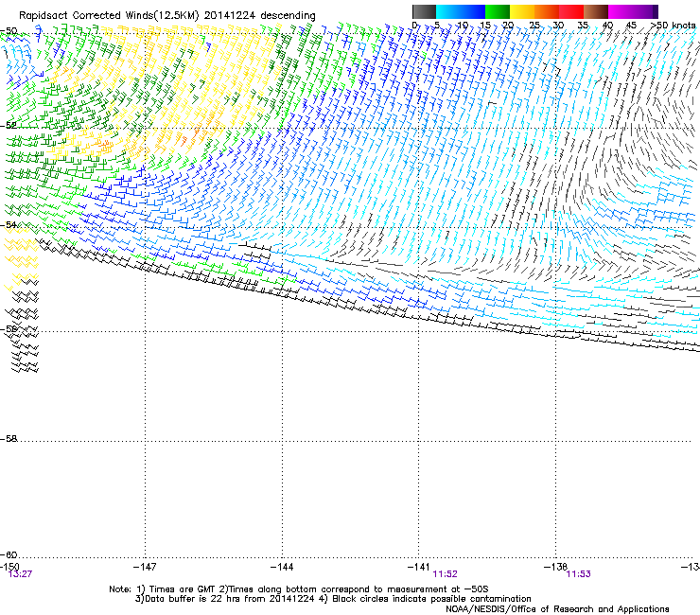
Task: Click the red 30-35 knots legend swatch
Action: click(x=571, y=11)
